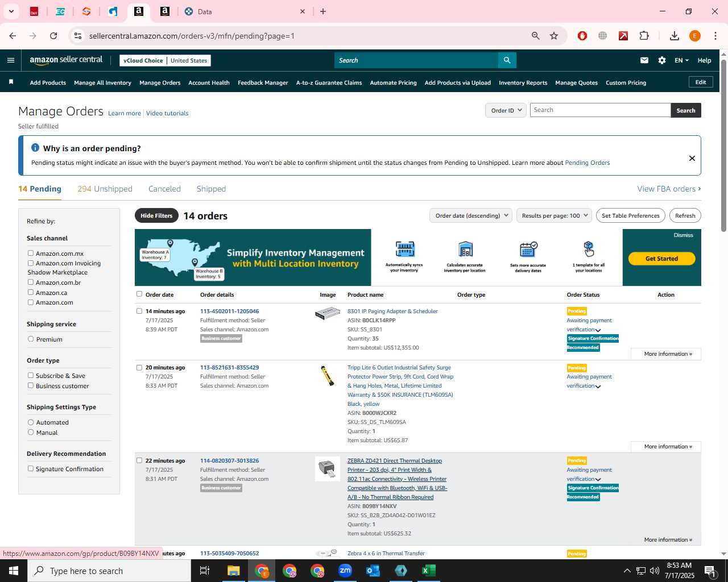Image resolution: width=728 pixels, height=582 pixels.
Task: Open File Explorer from the taskbar
Action: click(234, 571)
